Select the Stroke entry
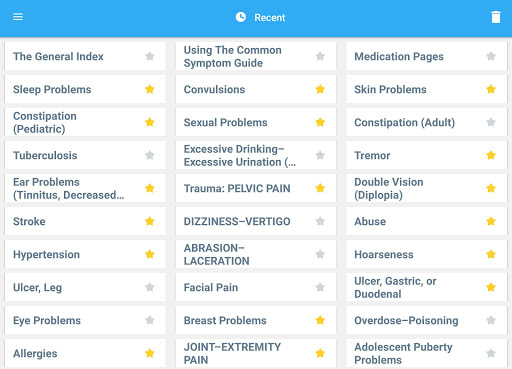 click(x=29, y=221)
